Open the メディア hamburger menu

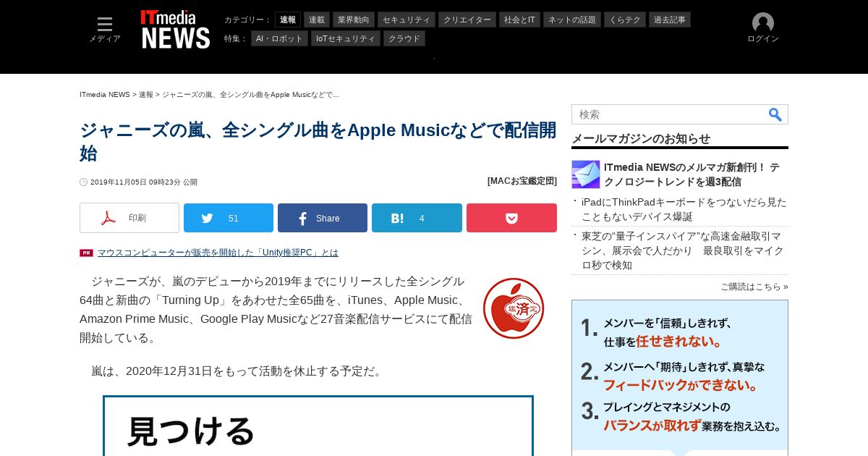click(x=105, y=30)
